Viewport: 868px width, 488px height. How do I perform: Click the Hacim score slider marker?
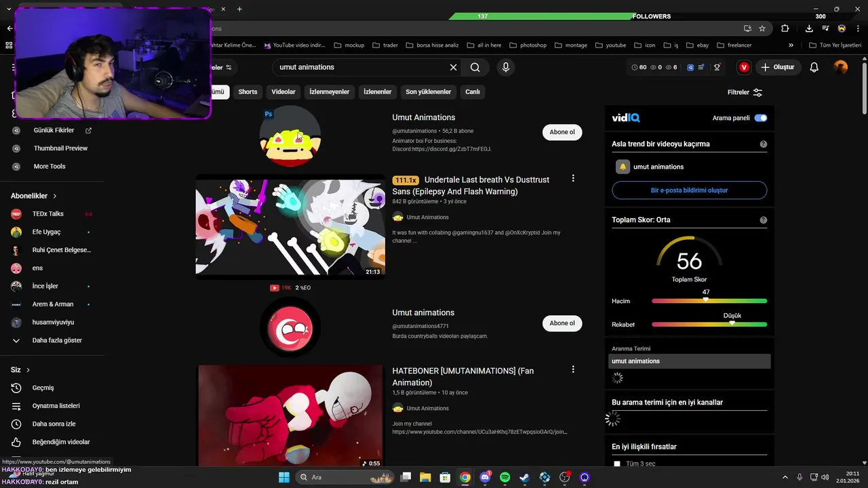(x=706, y=300)
